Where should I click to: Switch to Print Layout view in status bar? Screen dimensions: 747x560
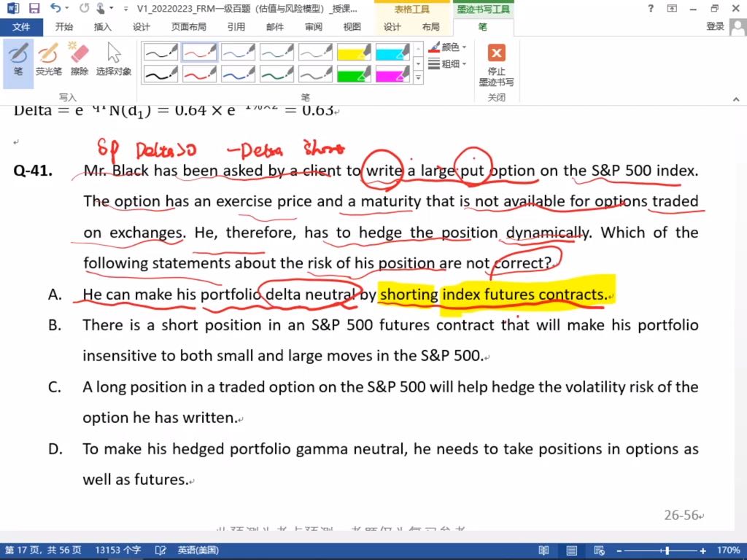[x=571, y=551]
